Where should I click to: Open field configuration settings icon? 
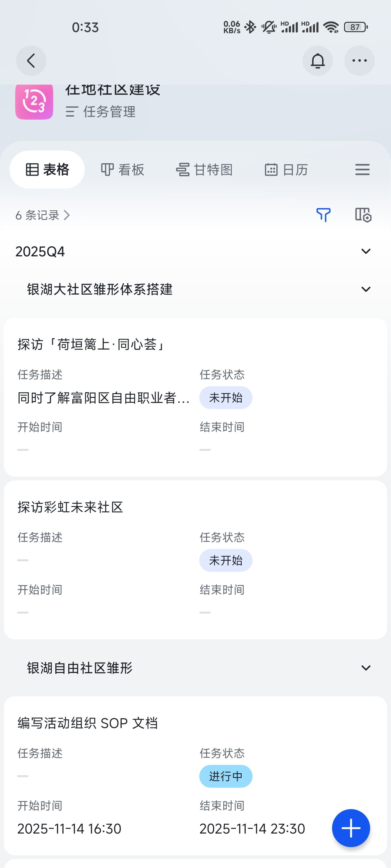(363, 215)
